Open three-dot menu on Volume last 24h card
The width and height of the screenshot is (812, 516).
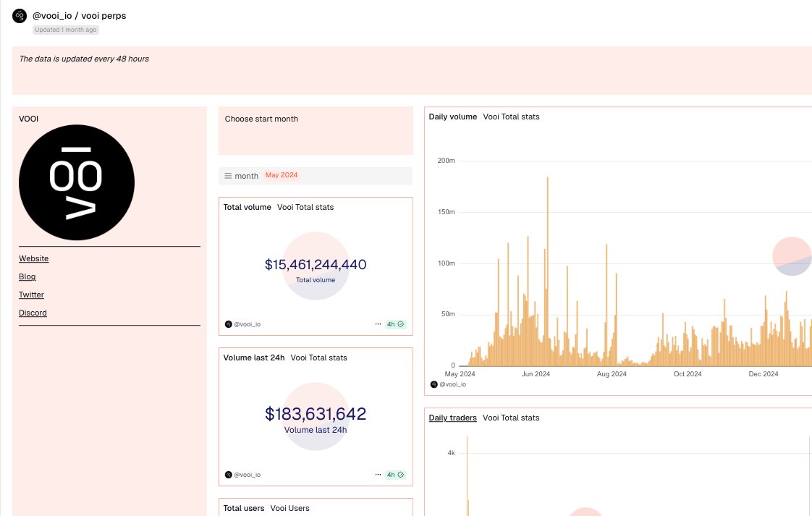[378, 475]
